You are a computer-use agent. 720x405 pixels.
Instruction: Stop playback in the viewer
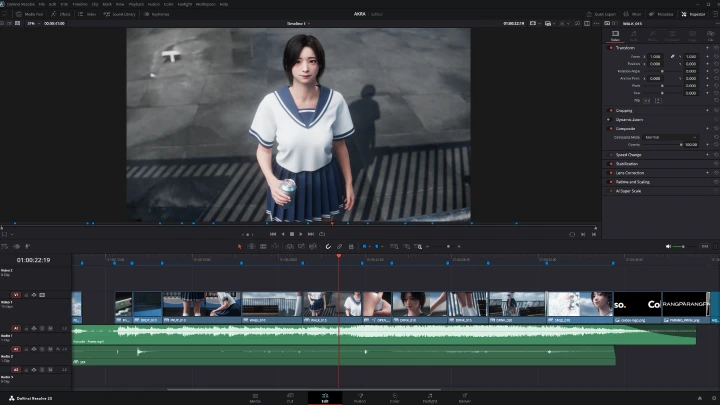[292, 234]
